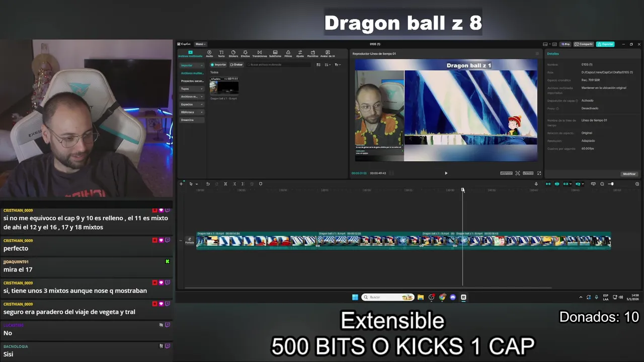Open the Transiciones panel

click(x=260, y=53)
